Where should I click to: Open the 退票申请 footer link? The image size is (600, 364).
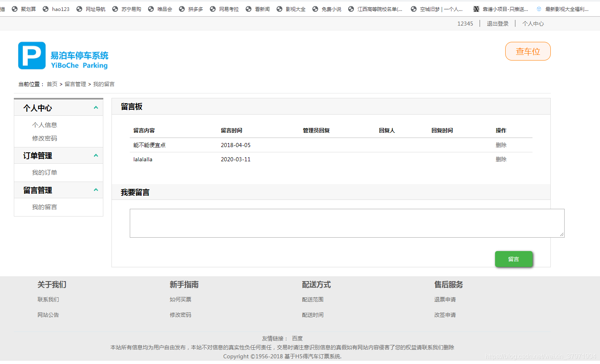[445, 299]
